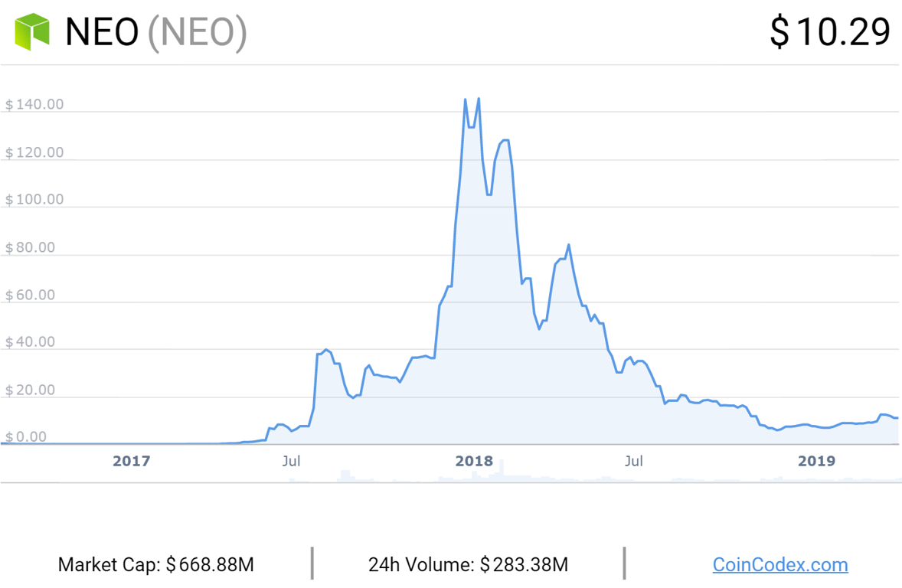Click the $120.00 y-axis label
The width and height of the screenshot is (902, 588).
click(34, 152)
